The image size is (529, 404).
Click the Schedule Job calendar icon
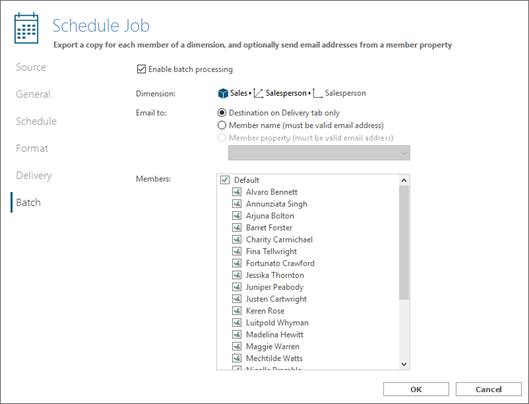click(x=26, y=28)
